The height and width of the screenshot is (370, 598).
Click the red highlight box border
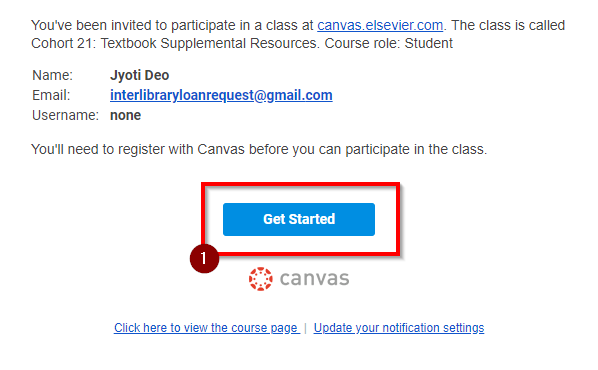(x=301, y=185)
